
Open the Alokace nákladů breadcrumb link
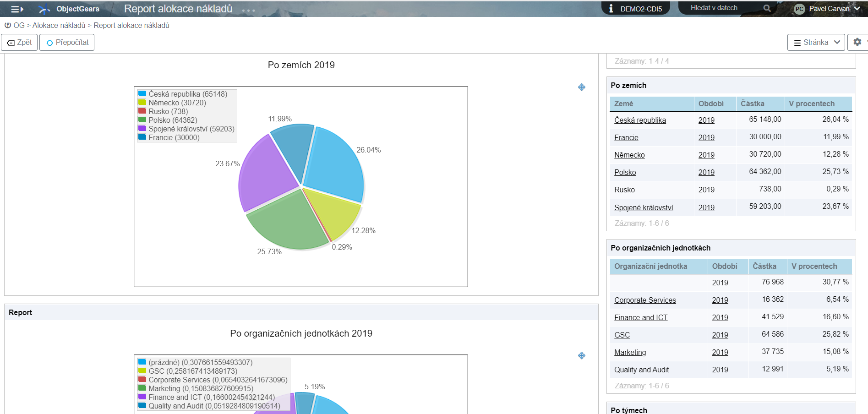(59, 25)
